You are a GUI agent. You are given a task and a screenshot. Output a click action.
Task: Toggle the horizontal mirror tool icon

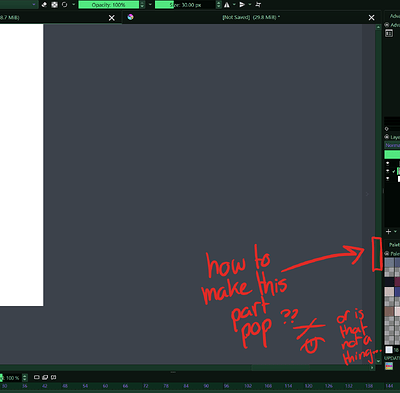click(227, 5)
